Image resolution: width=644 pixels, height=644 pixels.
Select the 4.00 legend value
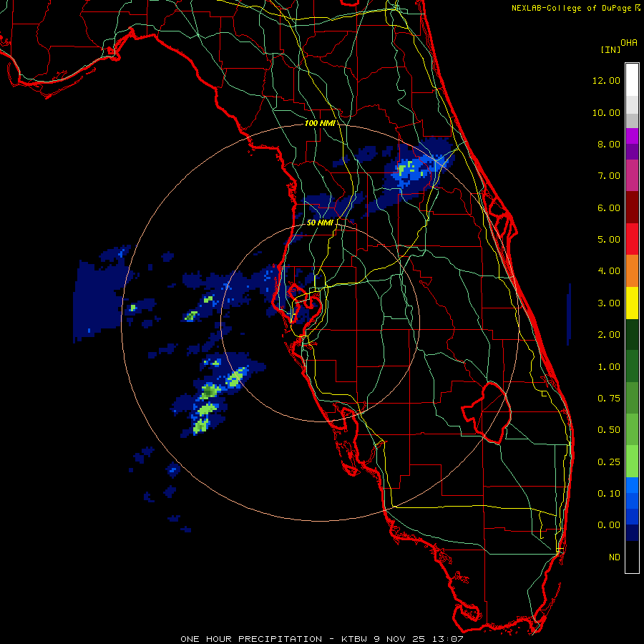point(609,271)
